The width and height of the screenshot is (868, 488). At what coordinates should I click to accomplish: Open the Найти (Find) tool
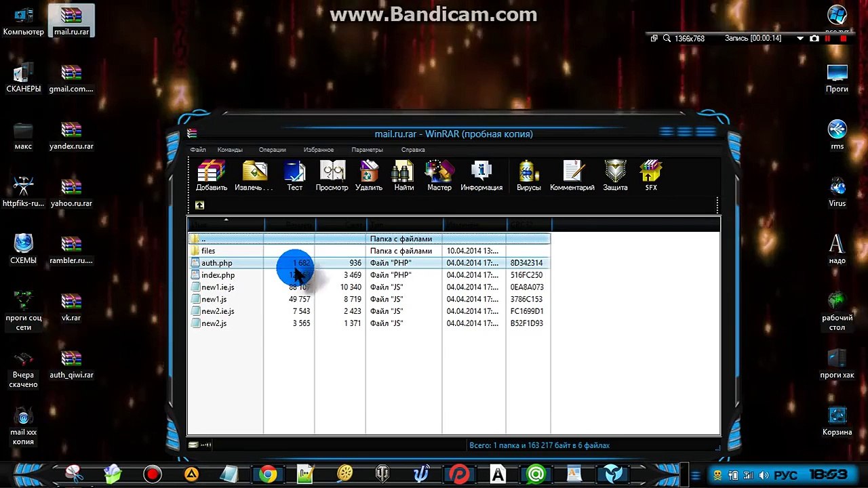tap(403, 176)
